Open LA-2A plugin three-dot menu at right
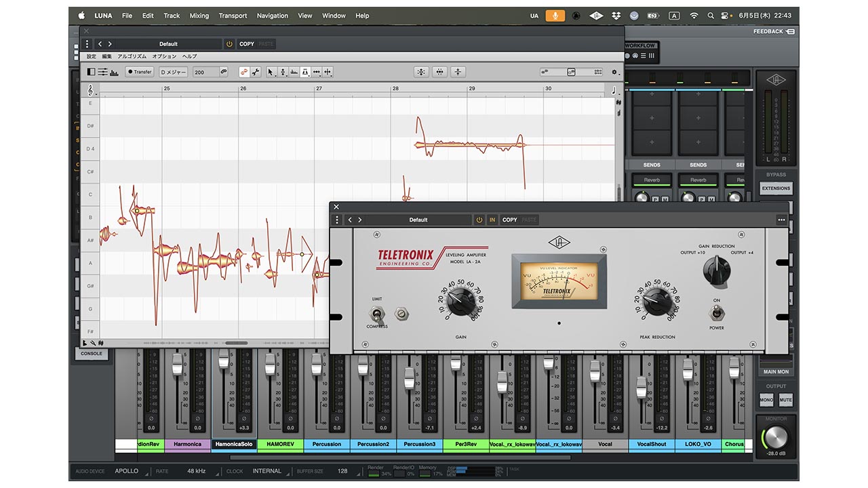The image size is (868, 488). [x=781, y=220]
